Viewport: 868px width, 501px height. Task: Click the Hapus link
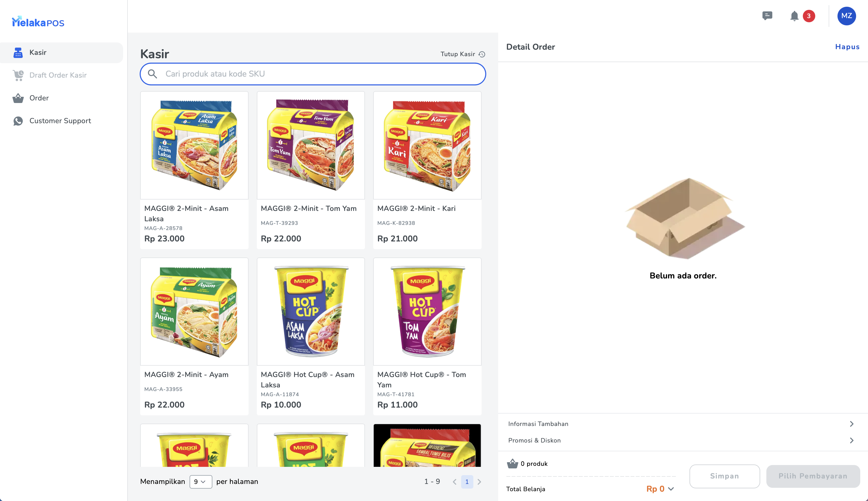coord(847,47)
